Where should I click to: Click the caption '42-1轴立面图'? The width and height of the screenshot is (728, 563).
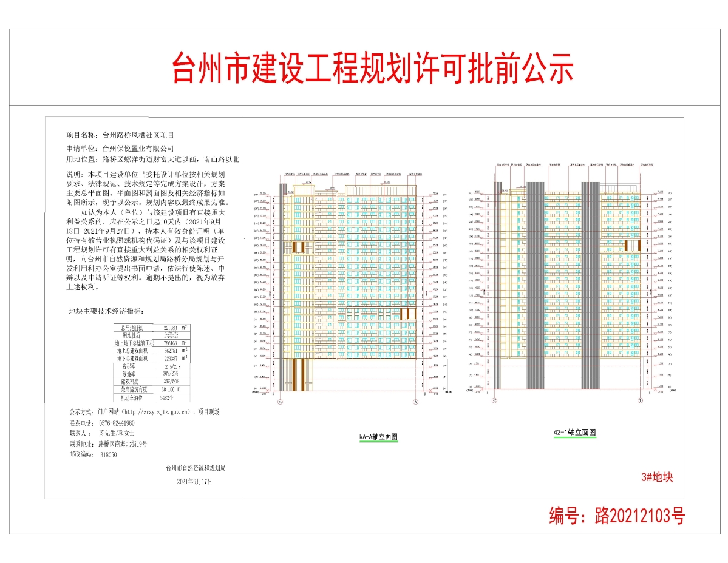tap(575, 433)
